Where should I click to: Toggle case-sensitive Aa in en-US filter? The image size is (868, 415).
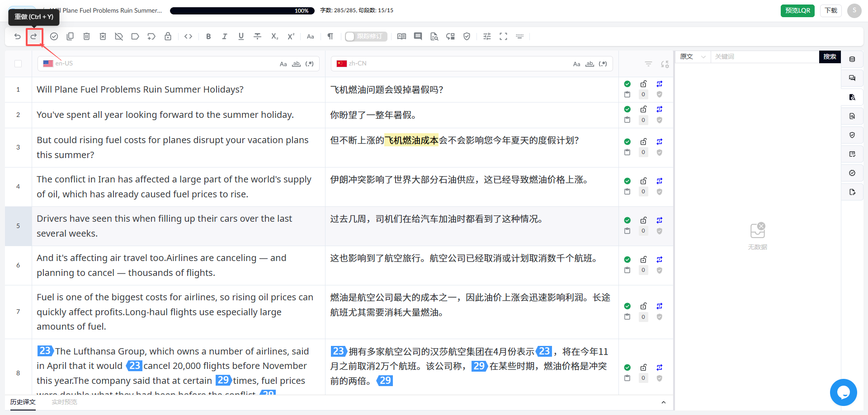pyautogui.click(x=283, y=64)
